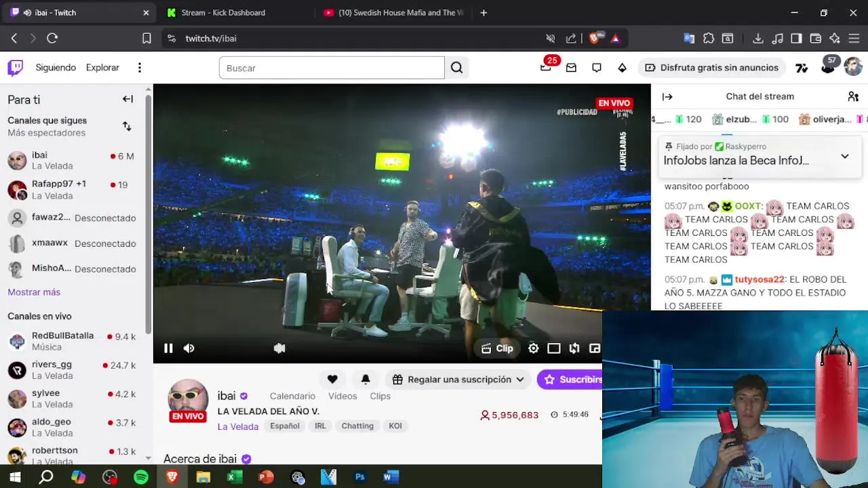
Task: Bookmark this page in address bar
Action: tap(146, 39)
